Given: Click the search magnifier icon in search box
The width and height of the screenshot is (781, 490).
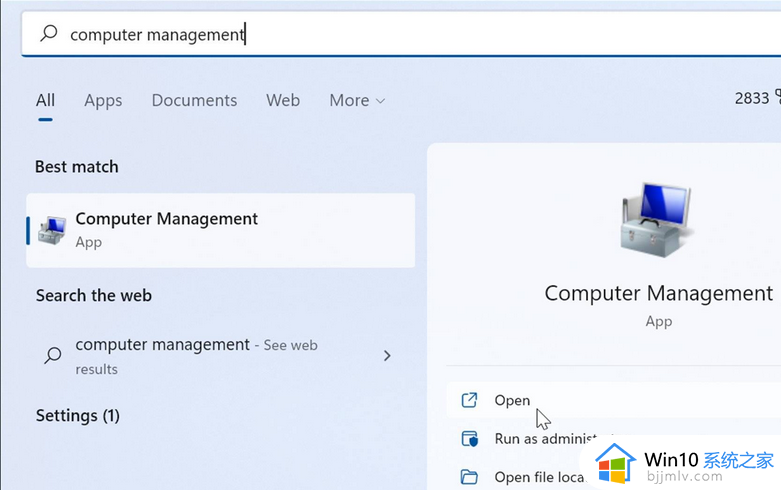Looking at the screenshot, I should tap(49, 33).
